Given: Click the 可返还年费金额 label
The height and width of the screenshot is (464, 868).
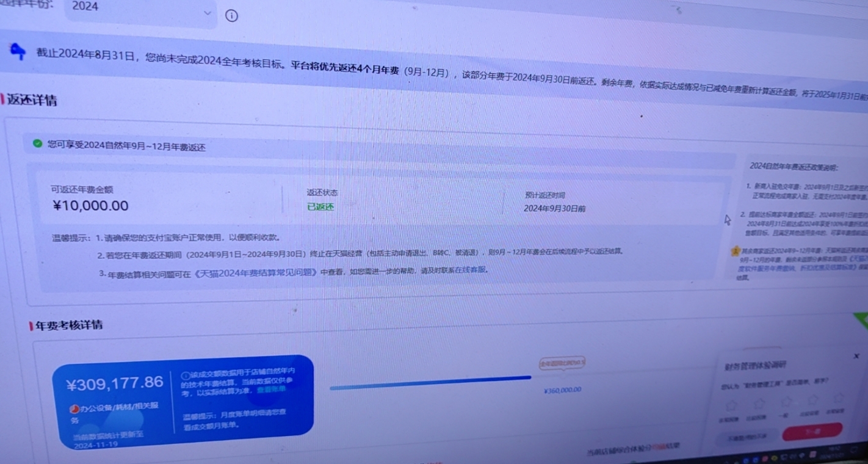Looking at the screenshot, I should [82, 190].
